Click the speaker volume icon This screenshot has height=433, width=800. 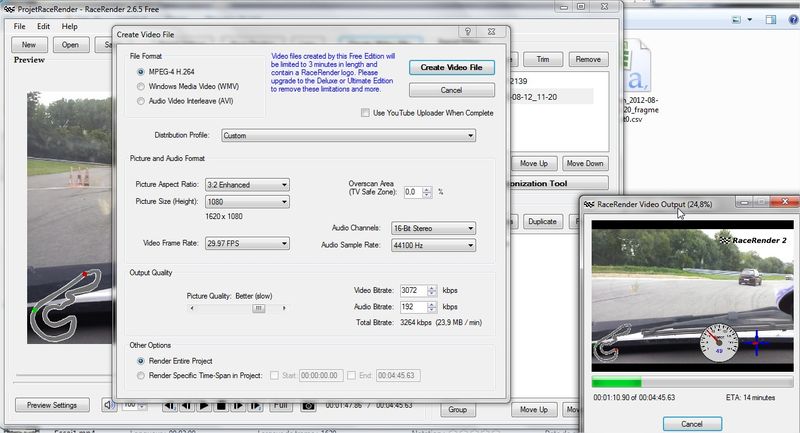(108, 406)
